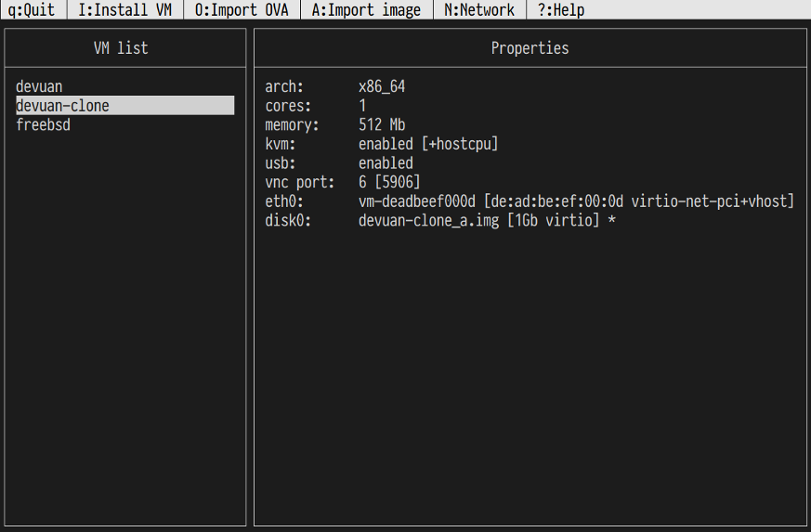The image size is (811, 532).
Task: Click the eth0: property label
Action: [284, 201]
